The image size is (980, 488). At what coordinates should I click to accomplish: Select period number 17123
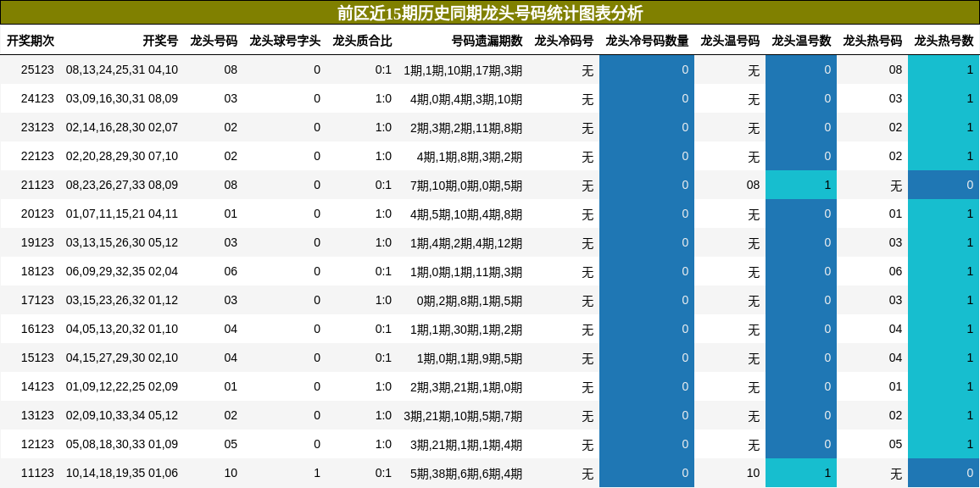pos(37,300)
